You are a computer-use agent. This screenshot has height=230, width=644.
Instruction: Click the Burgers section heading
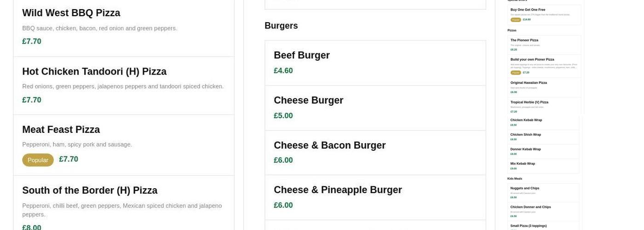pyautogui.click(x=281, y=26)
